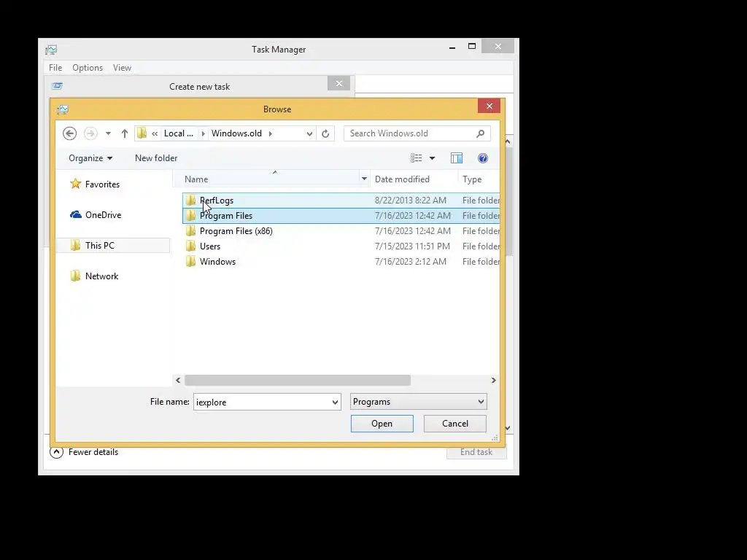747x560 pixels.
Task: Select OneDrive in navigation pane
Action: (x=104, y=215)
